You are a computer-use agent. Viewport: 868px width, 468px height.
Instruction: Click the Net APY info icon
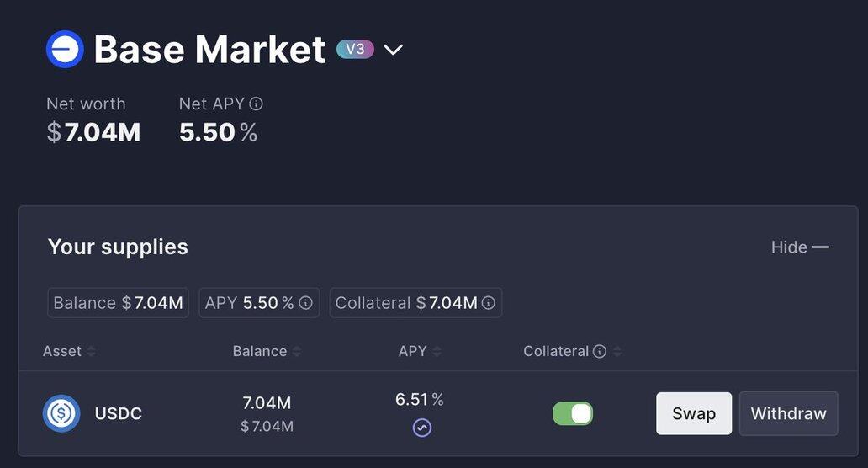pyautogui.click(x=257, y=104)
